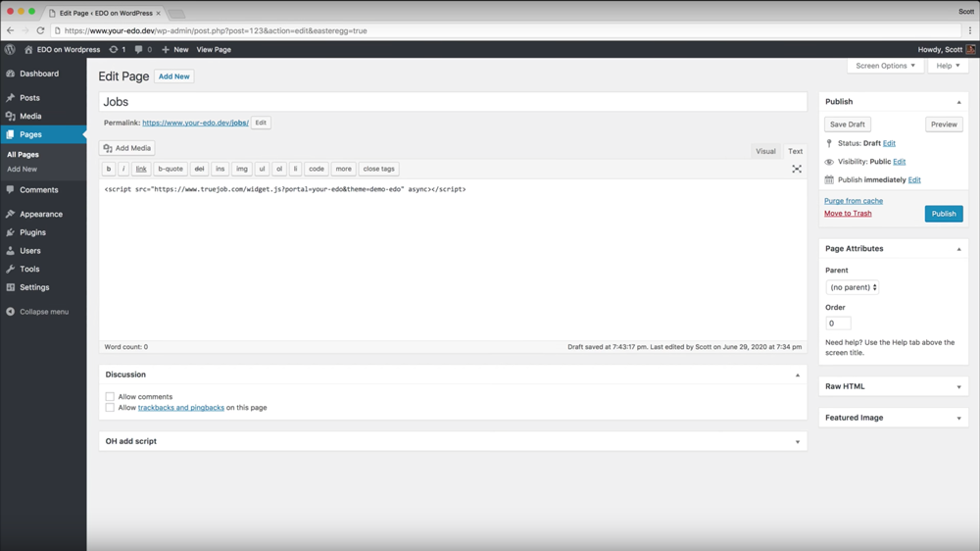Toggle distraction-free fullscreen editor icon

click(797, 169)
